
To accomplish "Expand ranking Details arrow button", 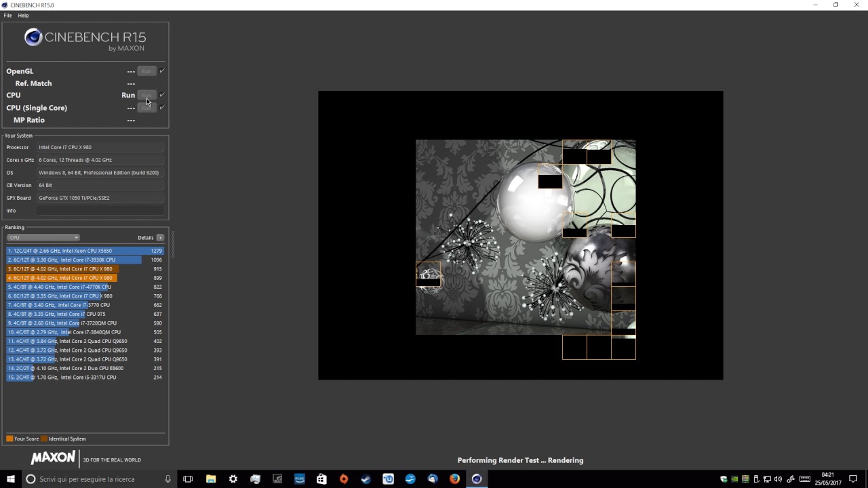I will (160, 238).
